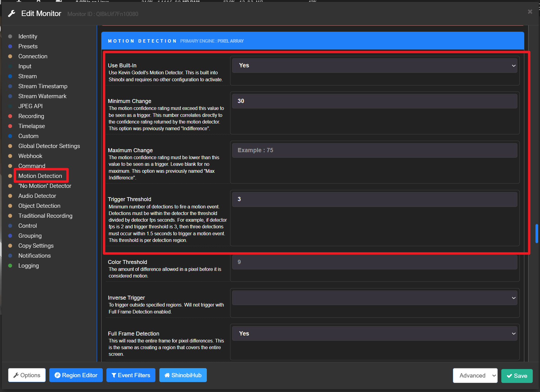Go to the Audio Detector section

[x=37, y=196]
